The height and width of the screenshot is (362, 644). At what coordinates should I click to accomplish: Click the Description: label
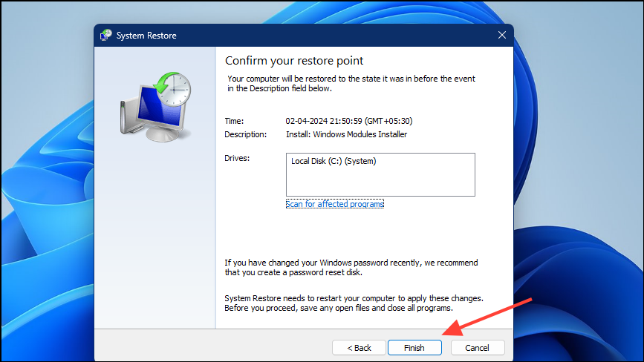click(x=246, y=134)
